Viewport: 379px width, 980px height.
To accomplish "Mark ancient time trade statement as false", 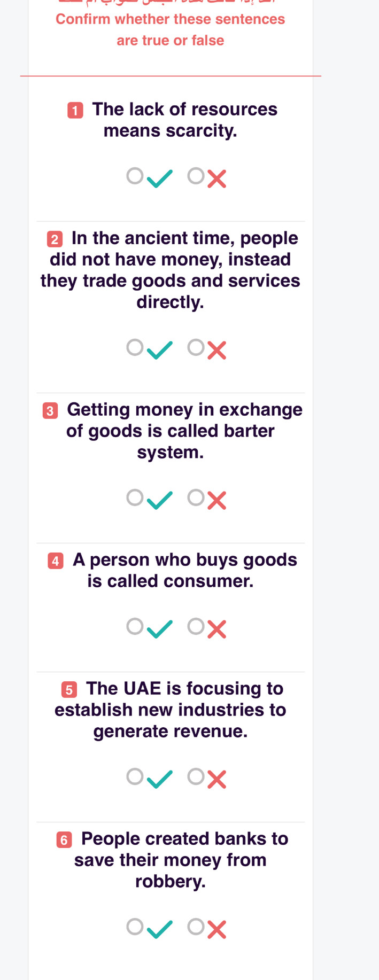I will pos(196,347).
